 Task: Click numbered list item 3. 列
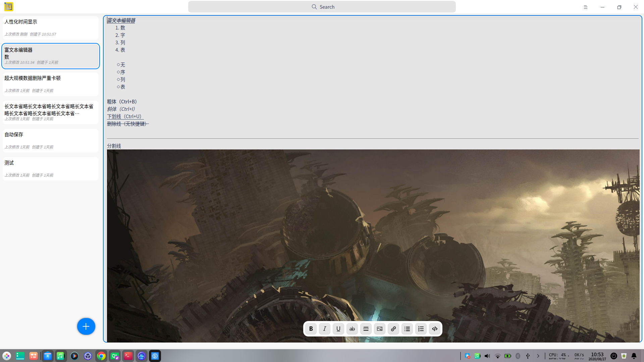click(120, 43)
